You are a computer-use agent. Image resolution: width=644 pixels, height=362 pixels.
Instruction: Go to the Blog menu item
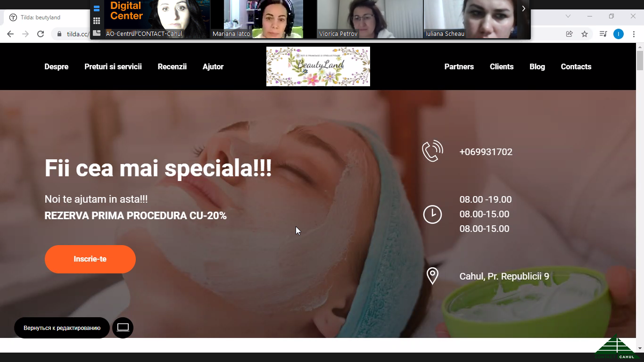(537, 66)
